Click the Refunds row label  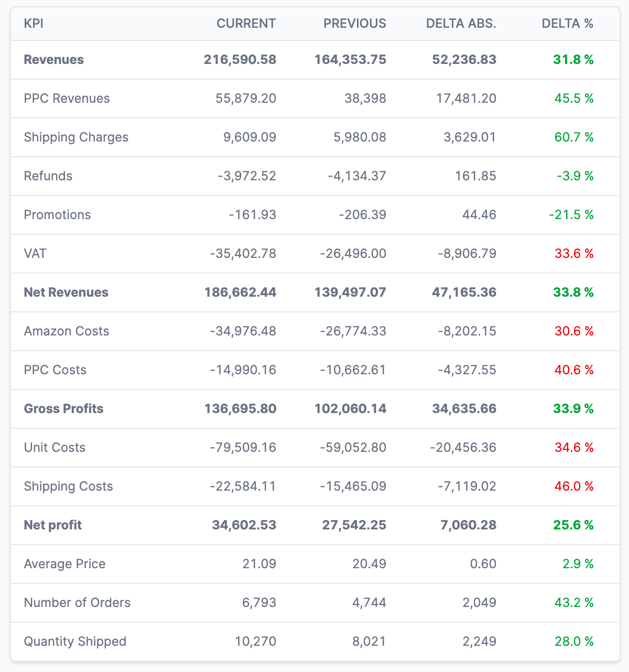[48, 176]
